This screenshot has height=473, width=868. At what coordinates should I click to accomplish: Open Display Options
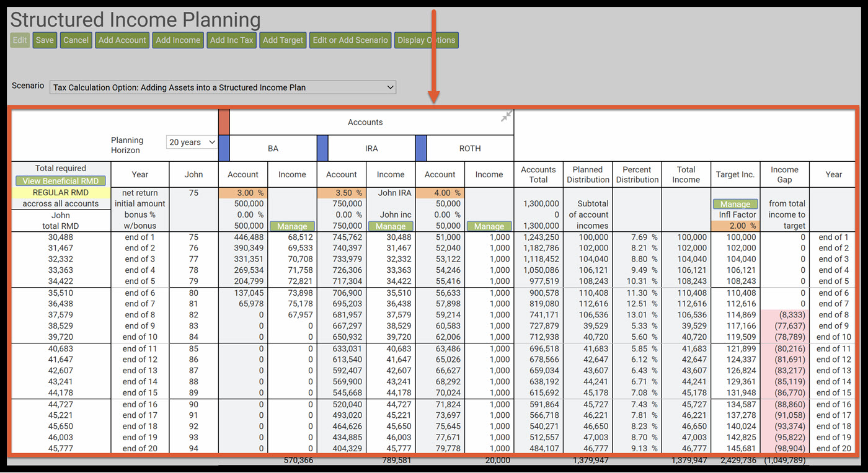(427, 40)
